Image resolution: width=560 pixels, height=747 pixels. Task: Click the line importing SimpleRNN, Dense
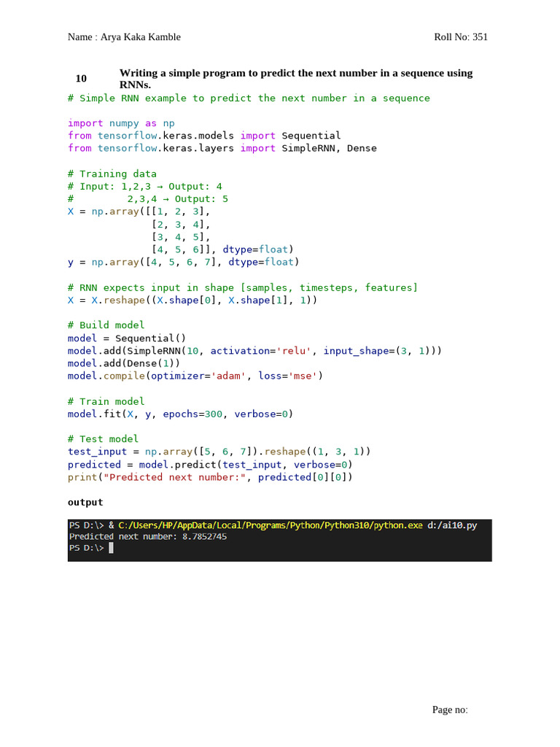(x=222, y=148)
